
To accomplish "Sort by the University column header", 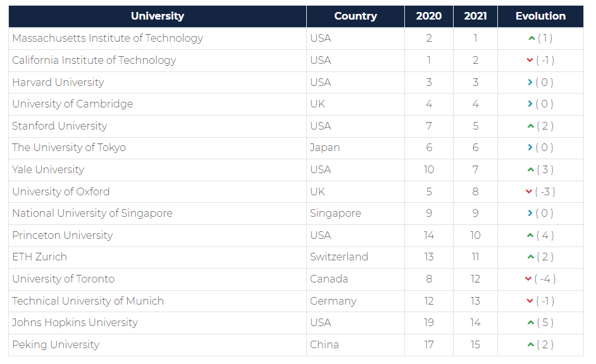I will point(158,16).
